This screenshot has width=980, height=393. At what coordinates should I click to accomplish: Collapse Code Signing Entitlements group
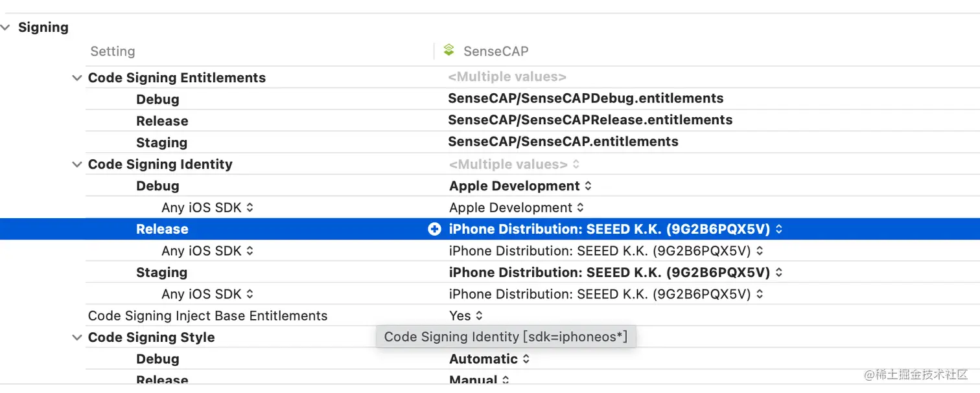tap(76, 78)
